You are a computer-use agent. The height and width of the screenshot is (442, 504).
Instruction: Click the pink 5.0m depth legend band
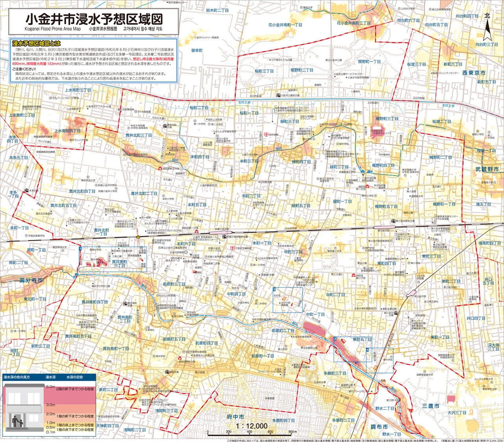(x=75, y=396)
